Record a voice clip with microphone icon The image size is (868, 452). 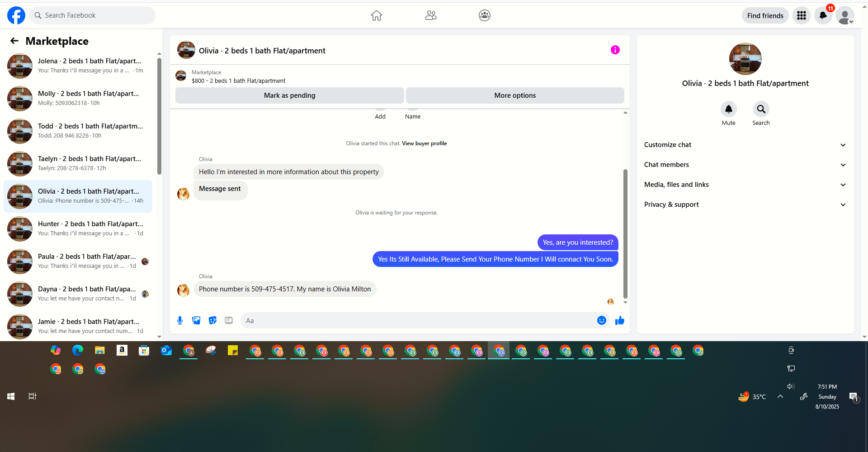coord(180,320)
